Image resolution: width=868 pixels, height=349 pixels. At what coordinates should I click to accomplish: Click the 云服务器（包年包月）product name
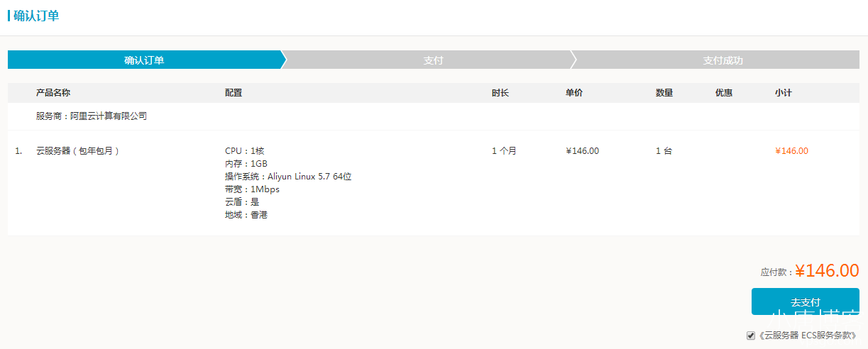pyautogui.click(x=78, y=151)
